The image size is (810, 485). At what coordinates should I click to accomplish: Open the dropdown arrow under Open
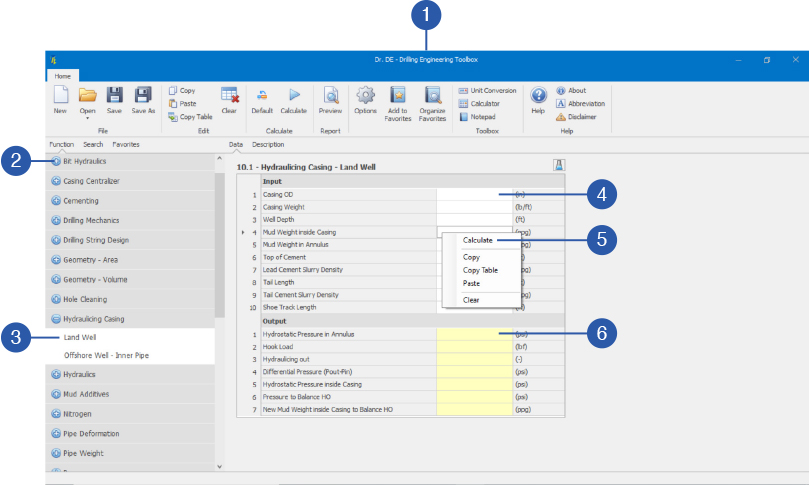87,118
